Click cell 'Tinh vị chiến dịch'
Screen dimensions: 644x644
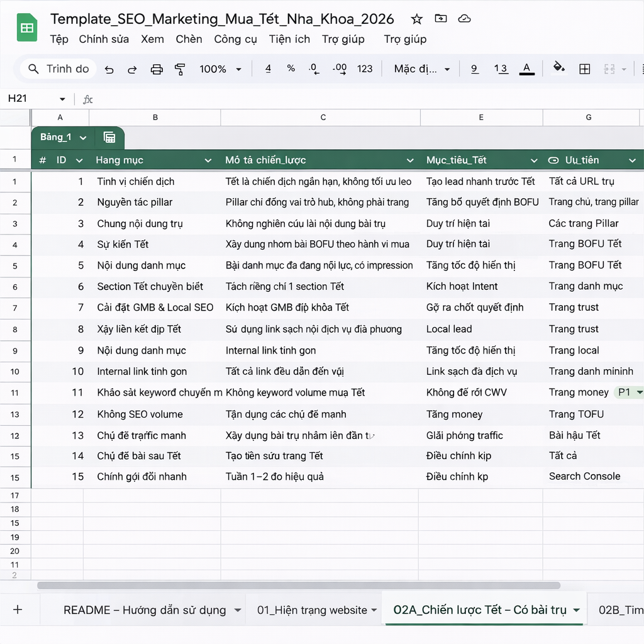(136, 182)
